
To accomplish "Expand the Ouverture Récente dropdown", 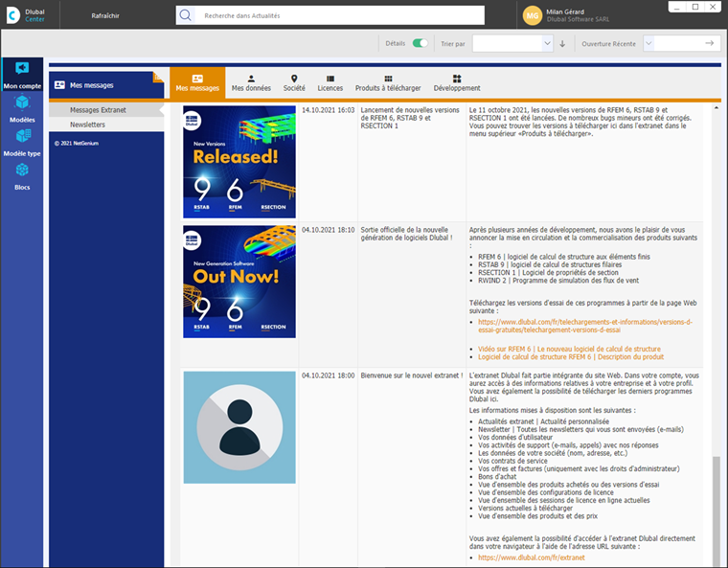I will point(648,44).
